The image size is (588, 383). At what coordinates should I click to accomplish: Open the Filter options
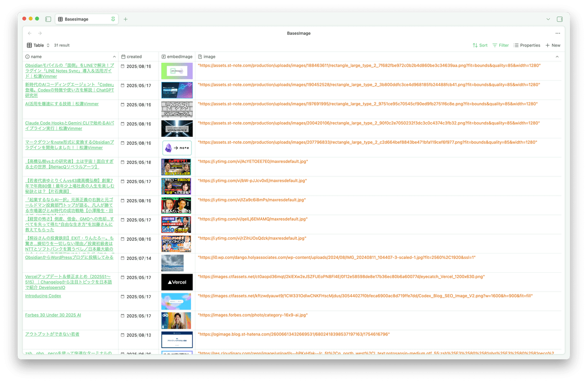pyautogui.click(x=500, y=45)
